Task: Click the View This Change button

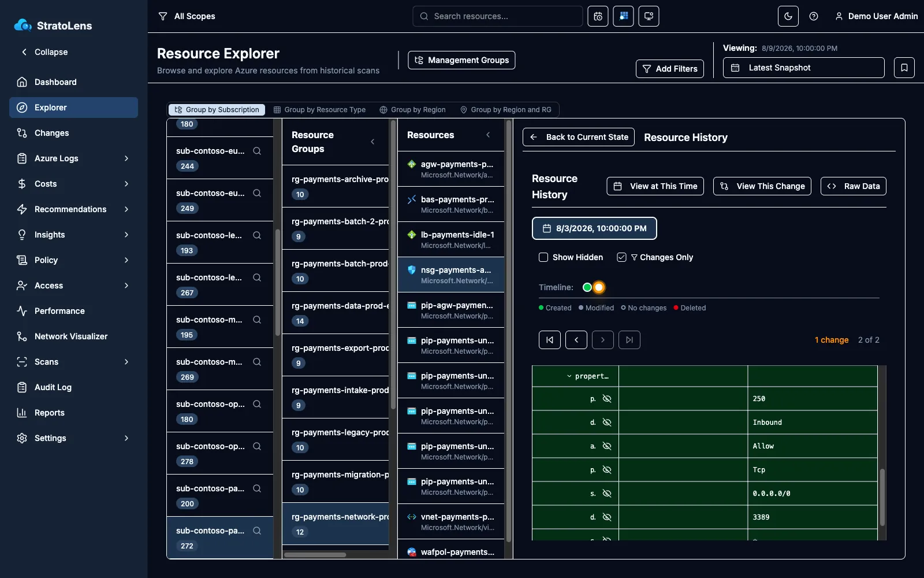Action: coord(762,186)
